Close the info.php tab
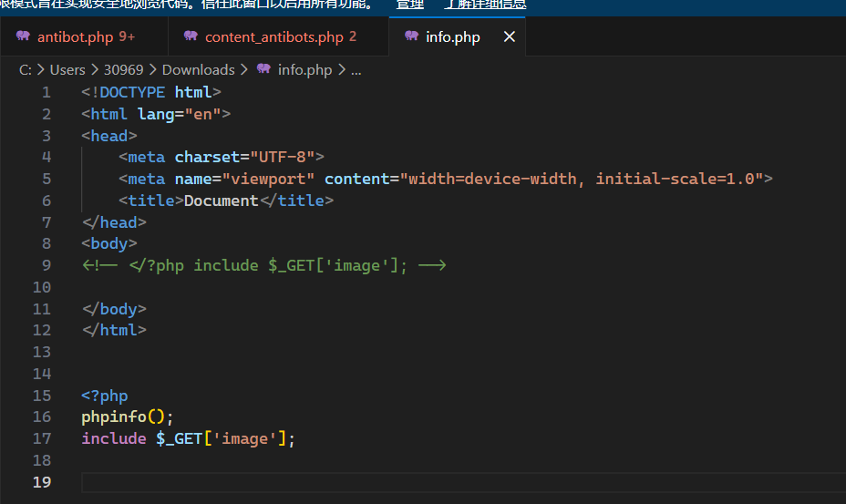The height and width of the screenshot is (504, 846). coord(510,36)
